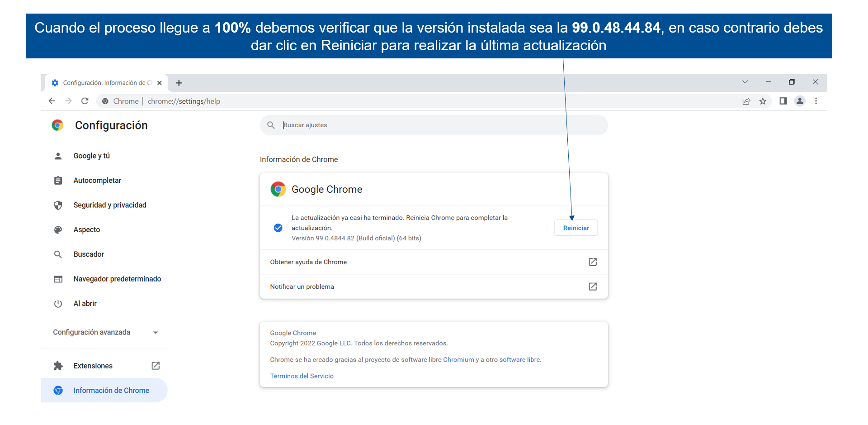Viewport: 868px width, 425px height.
Task: Toggle the side panel icon
Action: 783,101
